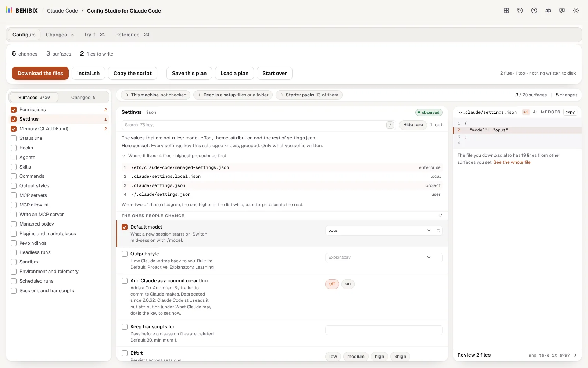
Task: Switch to the Changes tab
Action: [x=60, y=35]
